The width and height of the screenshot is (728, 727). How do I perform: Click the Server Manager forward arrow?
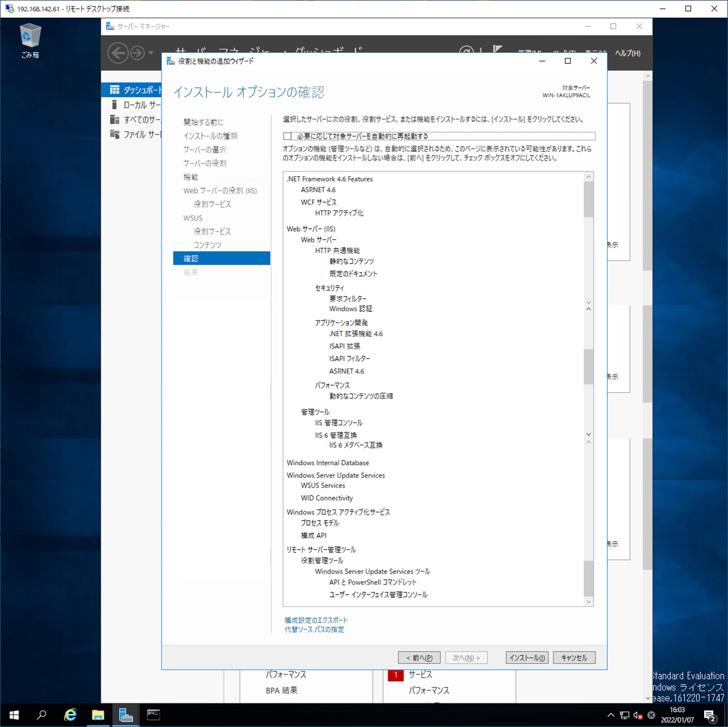(x=137, y=53)
